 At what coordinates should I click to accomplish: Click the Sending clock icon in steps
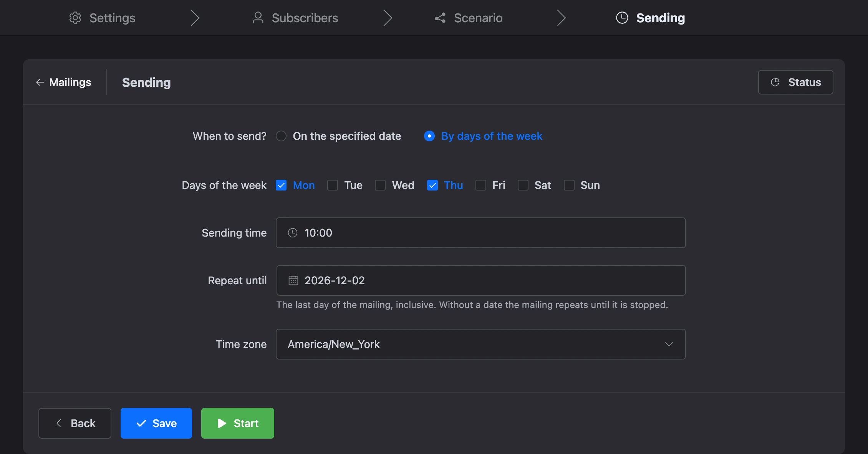622,18
